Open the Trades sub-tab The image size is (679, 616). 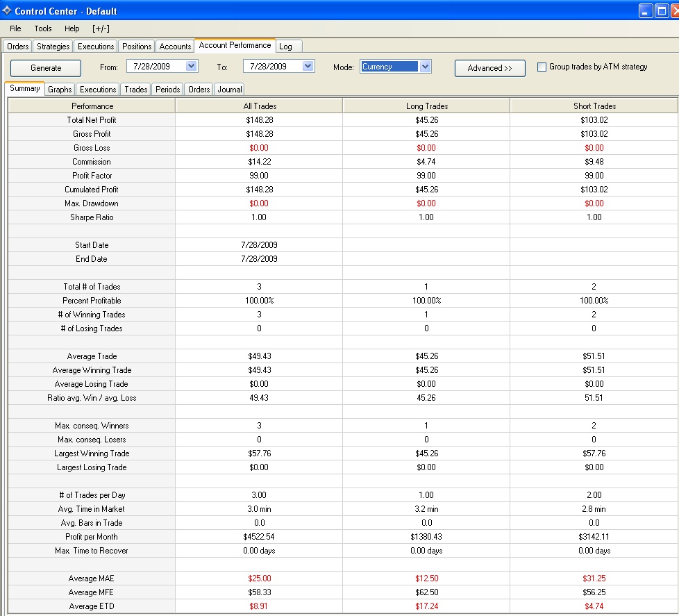point(136,89)
